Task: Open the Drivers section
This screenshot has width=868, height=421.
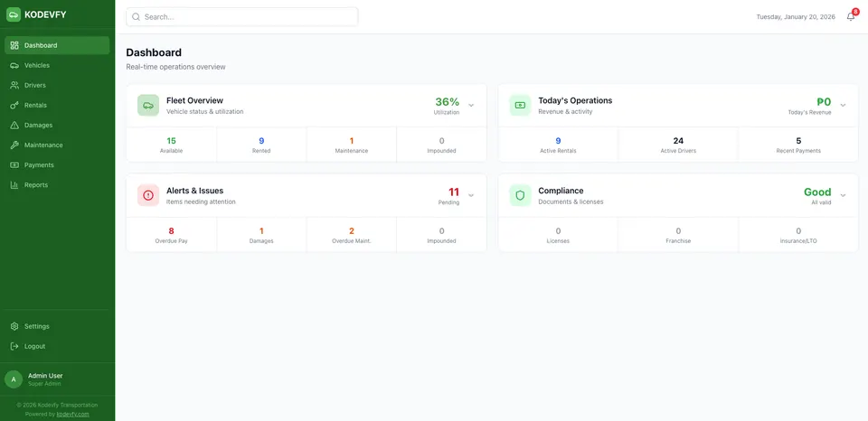Action: tap(57, 85)
